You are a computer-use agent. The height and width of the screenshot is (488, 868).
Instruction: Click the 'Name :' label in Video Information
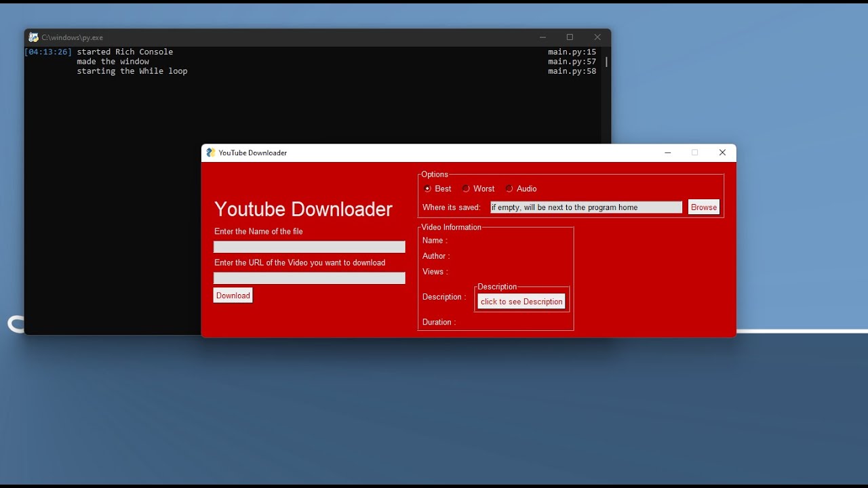435,241
